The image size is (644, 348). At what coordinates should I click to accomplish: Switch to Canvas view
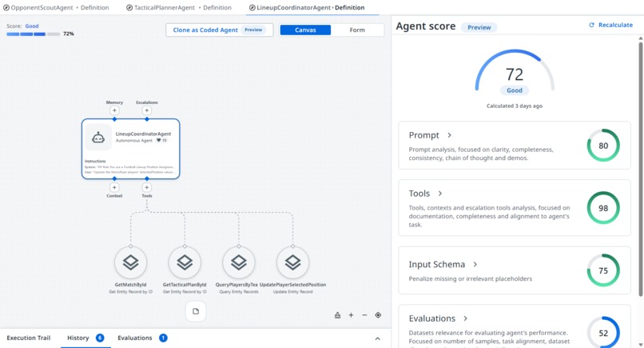pyautogui.click(x=305, y=30)
